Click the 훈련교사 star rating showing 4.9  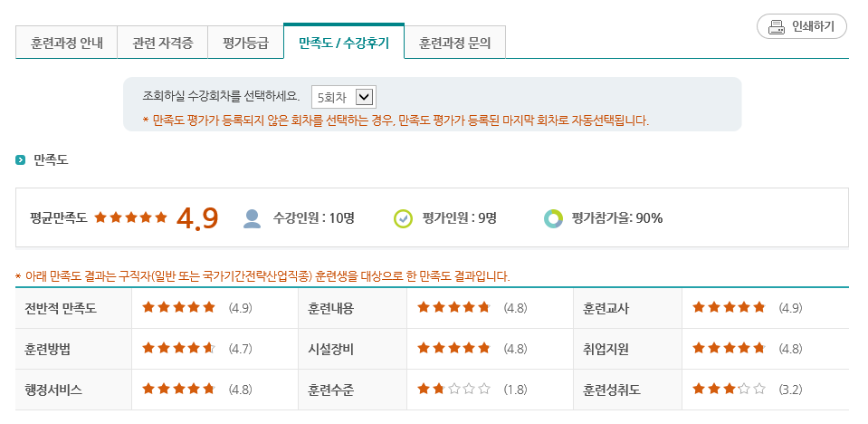coord(729,307)
